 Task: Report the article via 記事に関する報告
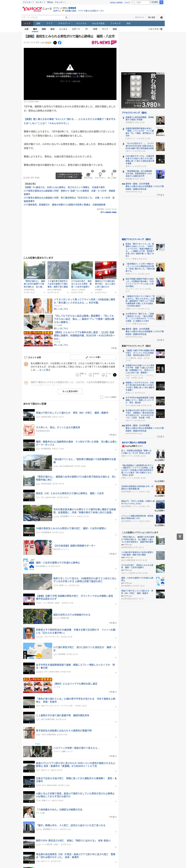[x=32, y=178]
